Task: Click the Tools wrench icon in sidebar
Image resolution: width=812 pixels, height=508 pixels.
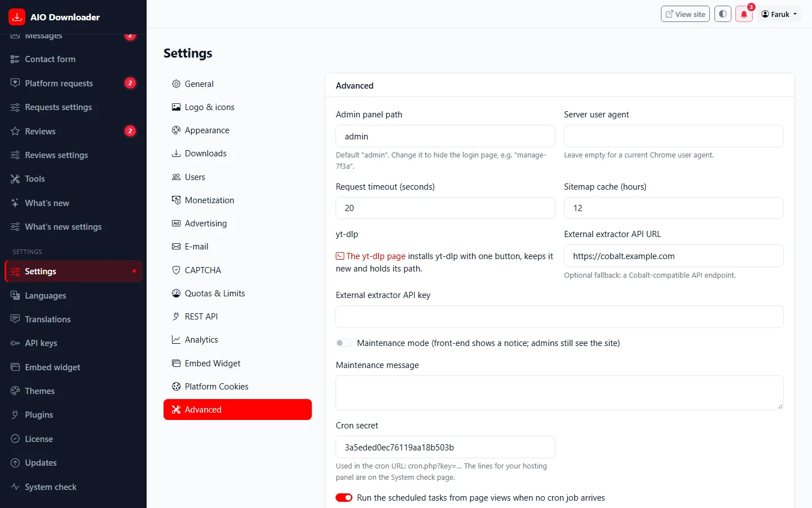Action: click(x=15, y=179)
